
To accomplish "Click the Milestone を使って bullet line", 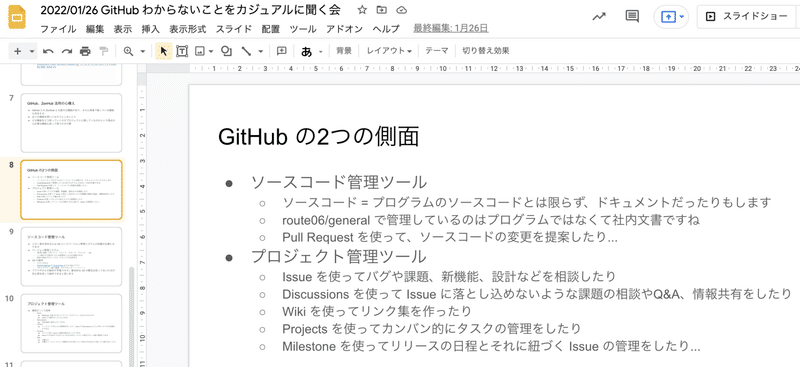I will pyautogui.click(x=491, y=346).
